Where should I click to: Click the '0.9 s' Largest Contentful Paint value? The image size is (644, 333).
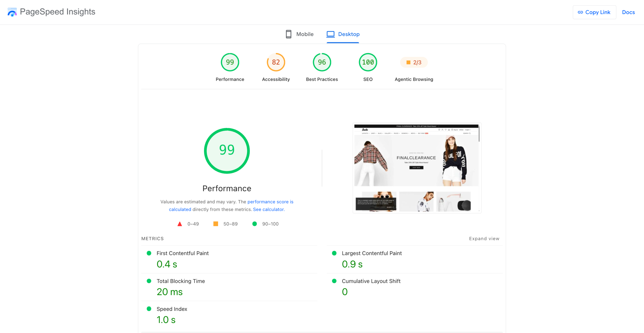[352, 264]
